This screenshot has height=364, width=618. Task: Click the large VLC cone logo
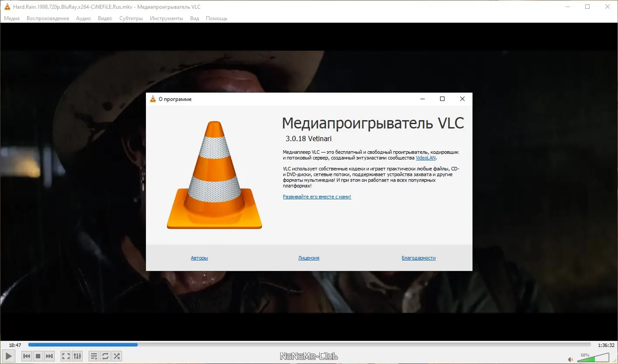pyautogui.click(x=214, y=175)
